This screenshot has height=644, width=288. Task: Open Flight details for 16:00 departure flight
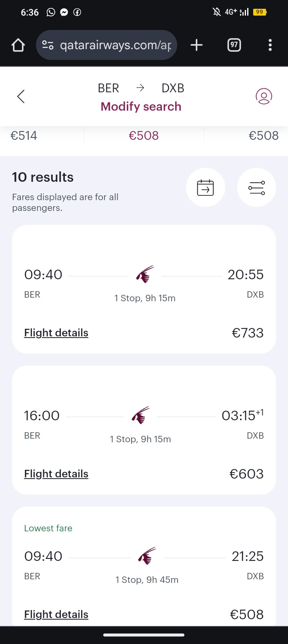click(56, 474)
